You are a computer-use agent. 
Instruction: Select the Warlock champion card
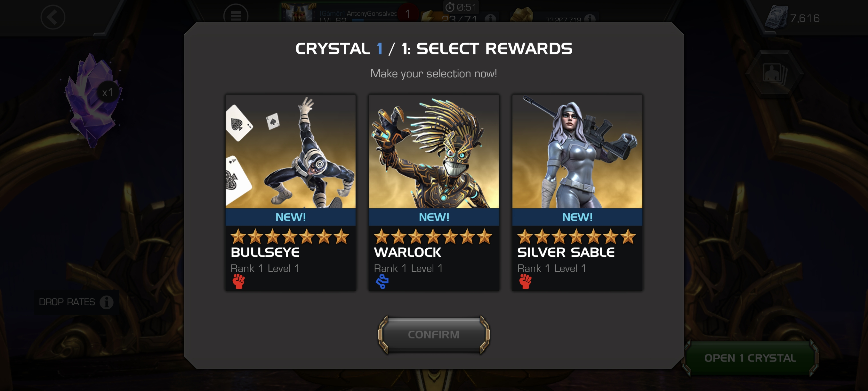point(434,193)
